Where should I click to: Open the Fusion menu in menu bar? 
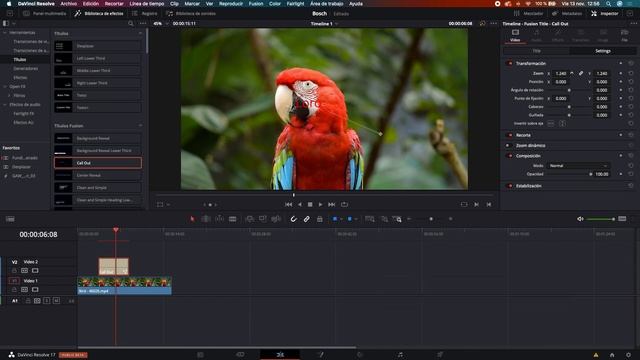coord(256,4)
